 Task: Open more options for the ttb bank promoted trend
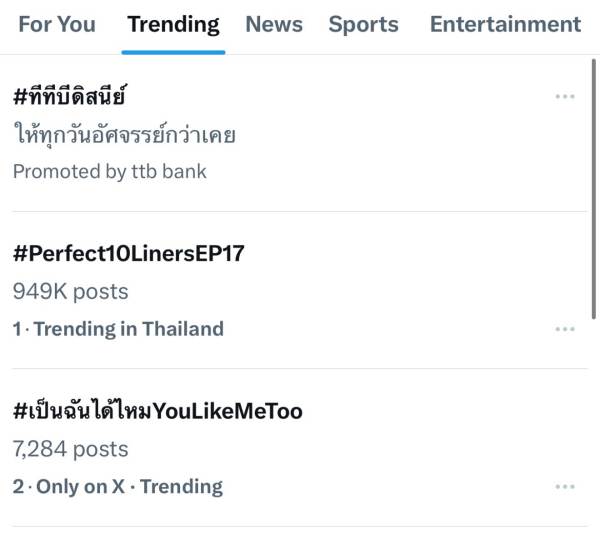coord(565,97)
